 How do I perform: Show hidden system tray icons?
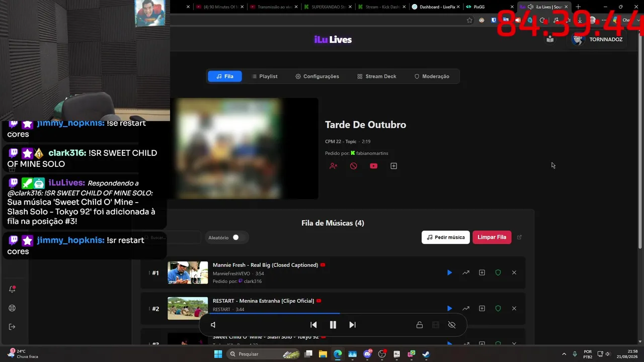click(x=564, y=354)
